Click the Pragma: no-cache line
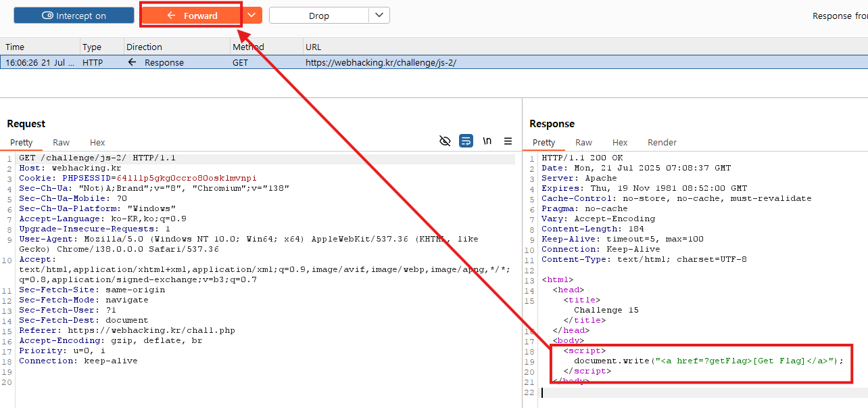 [x=585, y=208]
